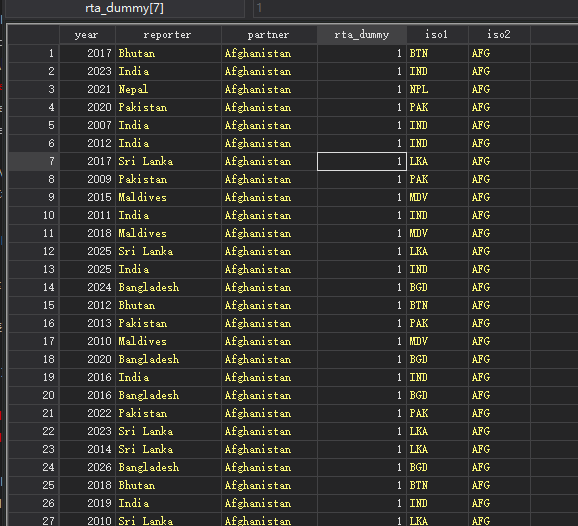Select the year column header
The width and height of the screenshot is (578, 526).
[87, 35]
